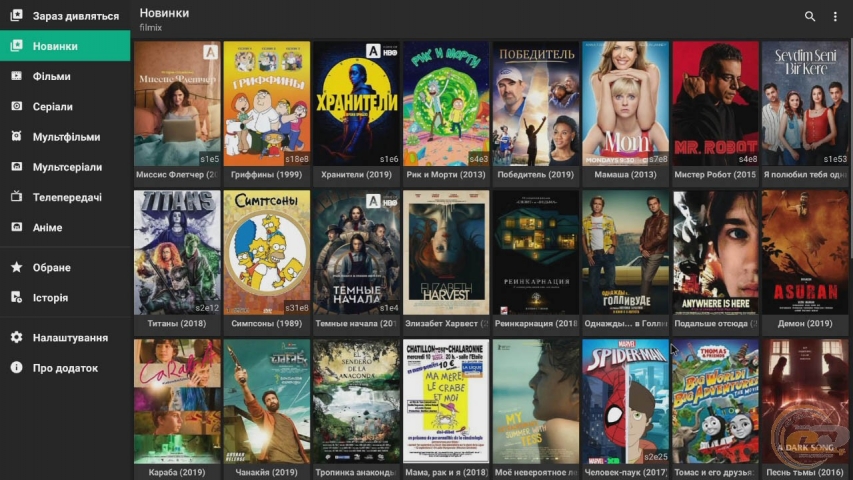Image resolution: width=853 pixels, height=480 pixels.
Task: Open Титаны (2018) poster
Action: pyautogui.click(x=177, y=252)
